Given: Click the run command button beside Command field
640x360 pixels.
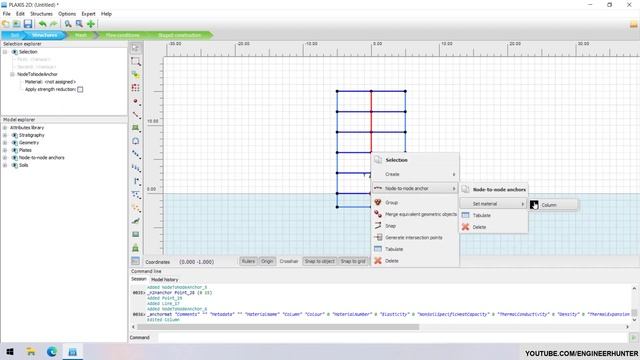Looking at the screenshot, I should pyautogui.click(x=633, y=338).
